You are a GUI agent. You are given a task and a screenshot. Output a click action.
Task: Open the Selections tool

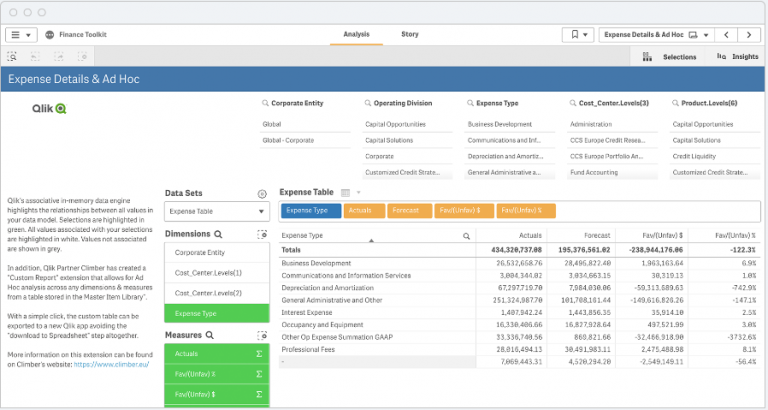pyautogui.click(x=669, y=57)
